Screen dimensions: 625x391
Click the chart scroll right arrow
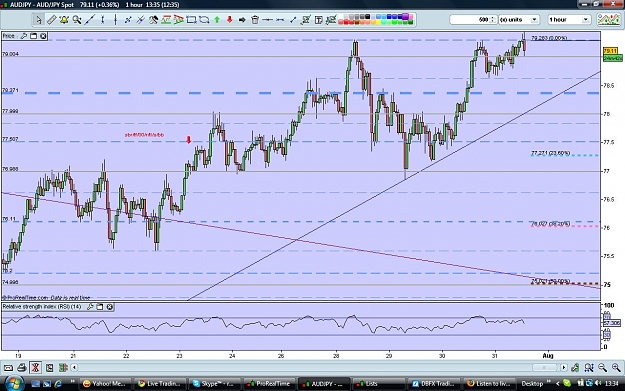563,367
